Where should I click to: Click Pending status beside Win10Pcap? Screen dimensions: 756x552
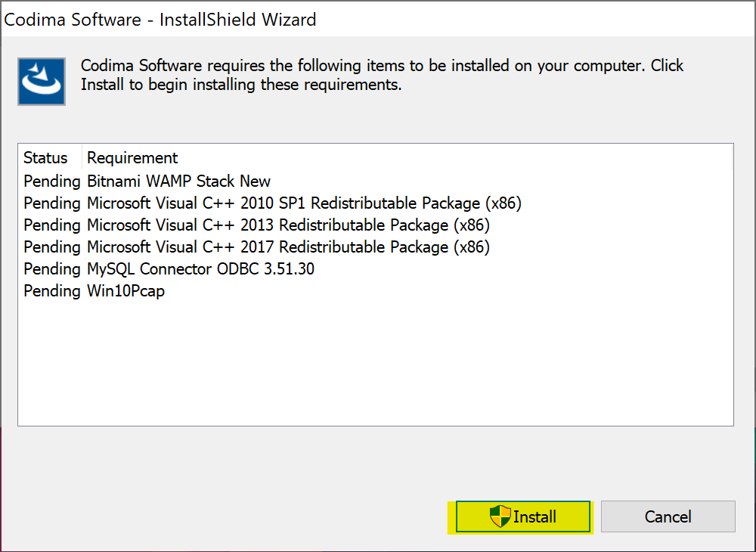pos(51,291)
